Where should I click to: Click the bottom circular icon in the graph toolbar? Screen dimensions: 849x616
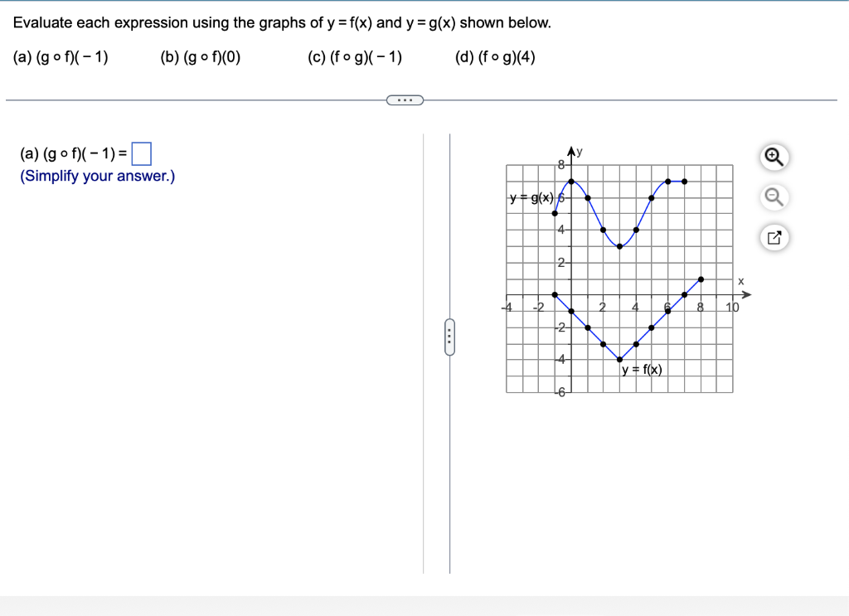click(774, 238)
